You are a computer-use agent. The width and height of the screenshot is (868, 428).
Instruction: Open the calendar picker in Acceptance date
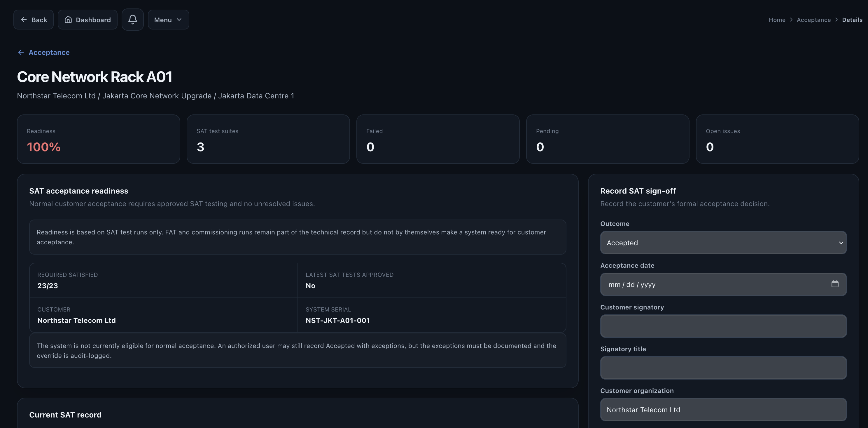pyautogui.click(x=835, y=284)
